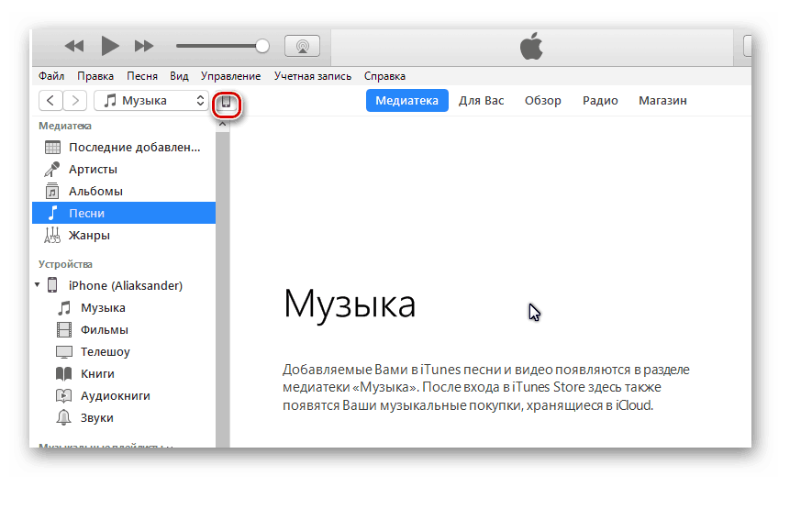This screenshot has height=509, width=812.
Task: Click the Медиатека sidebar section header
Action: pos(65,126)
